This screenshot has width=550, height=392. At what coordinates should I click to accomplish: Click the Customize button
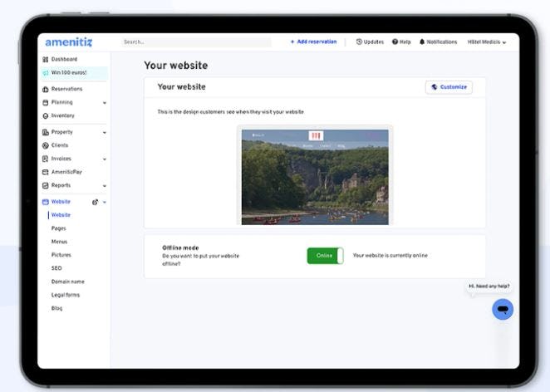449,87
